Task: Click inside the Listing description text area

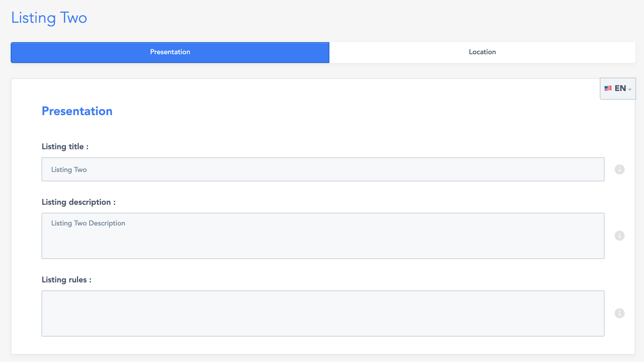Action: [322, 241]
